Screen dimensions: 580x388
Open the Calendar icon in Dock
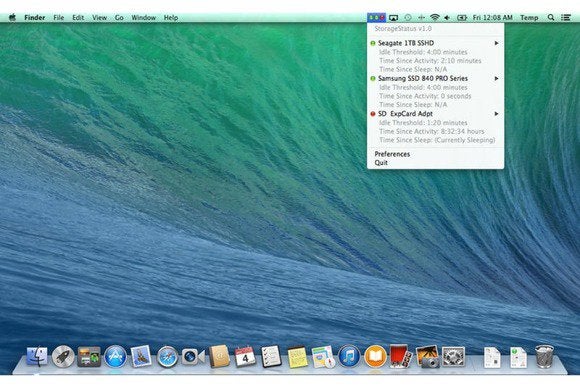pos(245,357)
